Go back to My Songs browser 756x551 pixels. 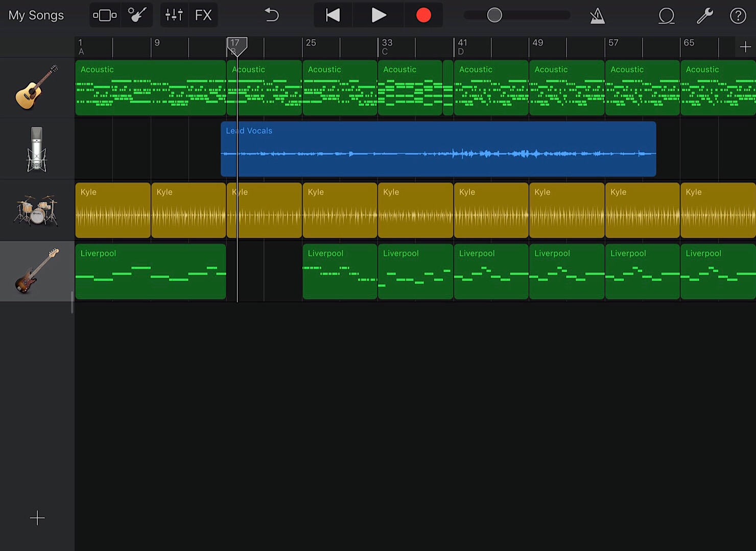pyautogui.click(x=36, y=15)
